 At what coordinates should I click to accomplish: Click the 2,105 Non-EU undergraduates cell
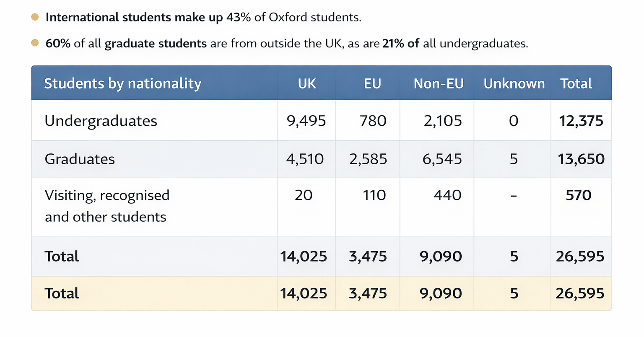pyautogui.click(x=442, y=121)
